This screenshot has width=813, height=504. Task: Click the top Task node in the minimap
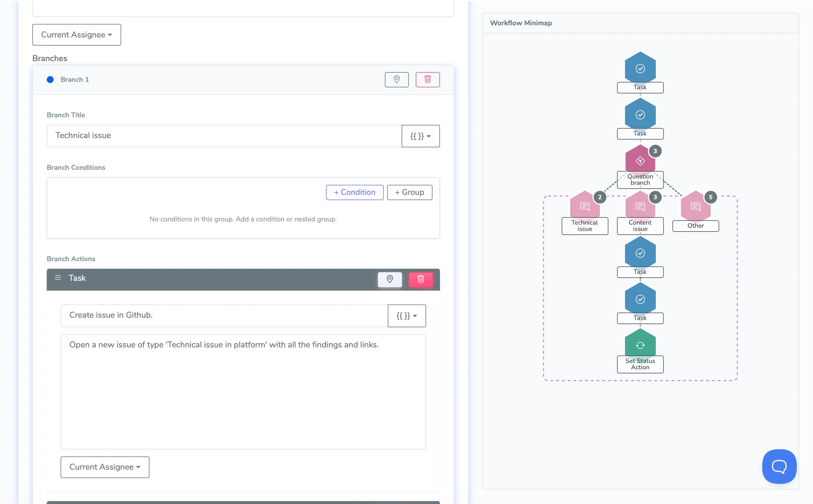[640, 69]
